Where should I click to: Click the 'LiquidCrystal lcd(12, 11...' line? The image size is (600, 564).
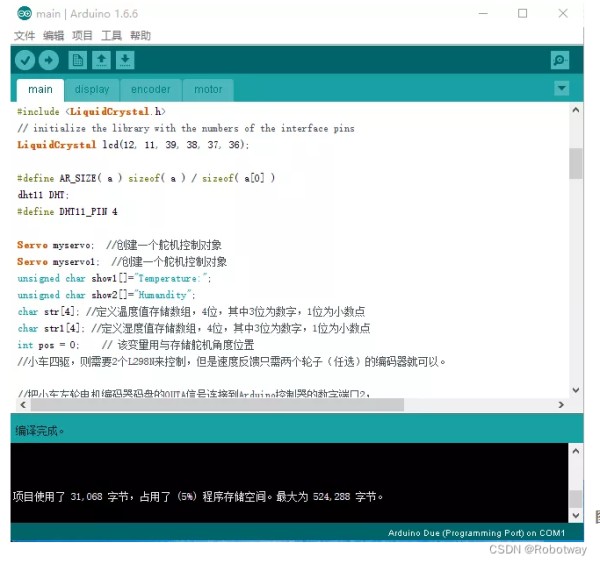(133, 145)
